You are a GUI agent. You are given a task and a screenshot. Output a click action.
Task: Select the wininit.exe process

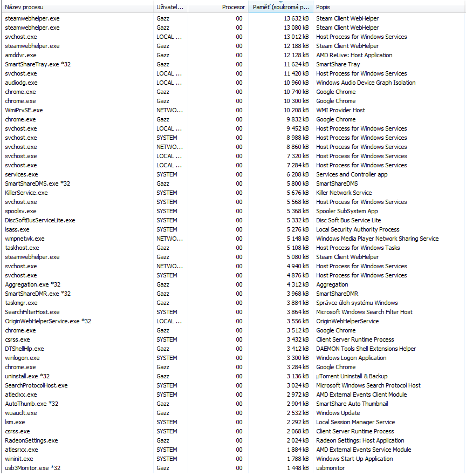[x=234, y=459]
